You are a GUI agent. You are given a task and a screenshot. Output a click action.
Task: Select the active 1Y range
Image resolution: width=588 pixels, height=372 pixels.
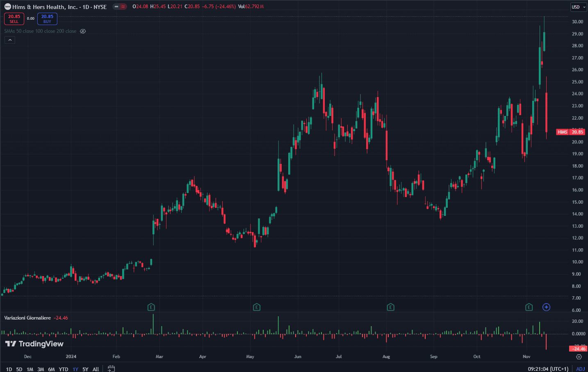pos(75,369)
